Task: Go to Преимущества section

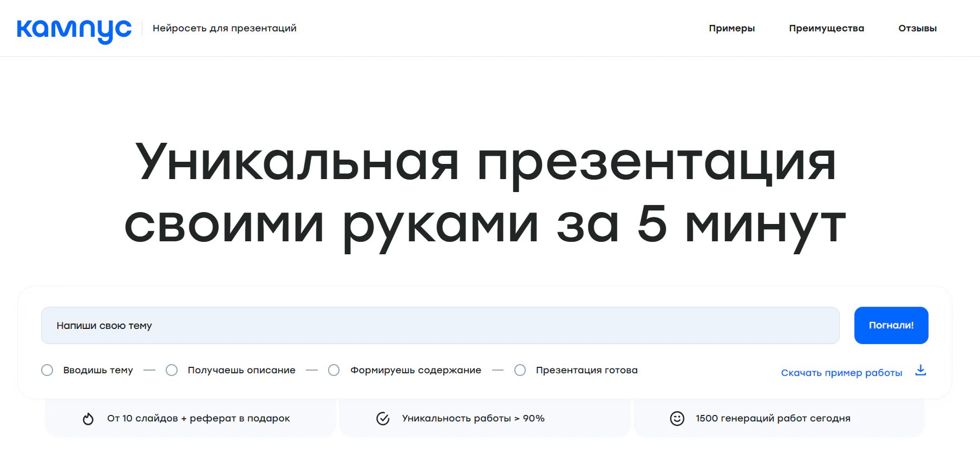Action: click(x=827, y=28)
